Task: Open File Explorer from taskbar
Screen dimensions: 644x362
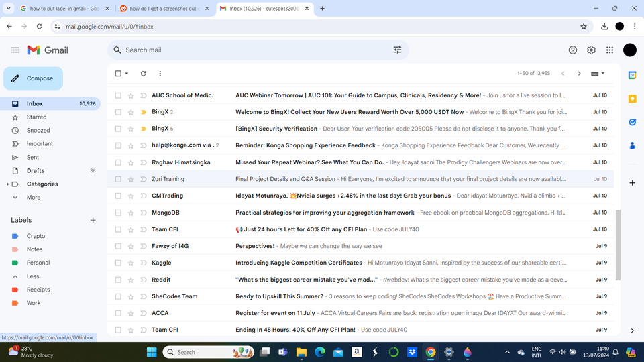Action: [x=301, y=352]
